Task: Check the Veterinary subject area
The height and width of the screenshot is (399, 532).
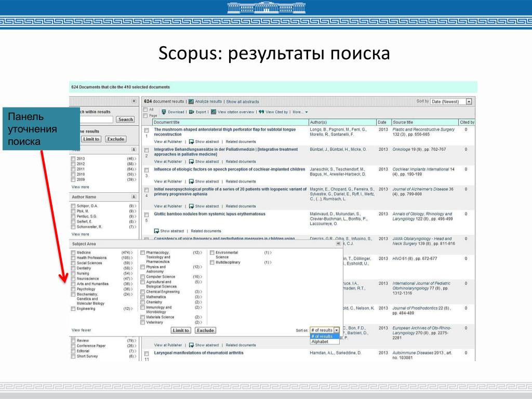Action: [x=142, y=322]
